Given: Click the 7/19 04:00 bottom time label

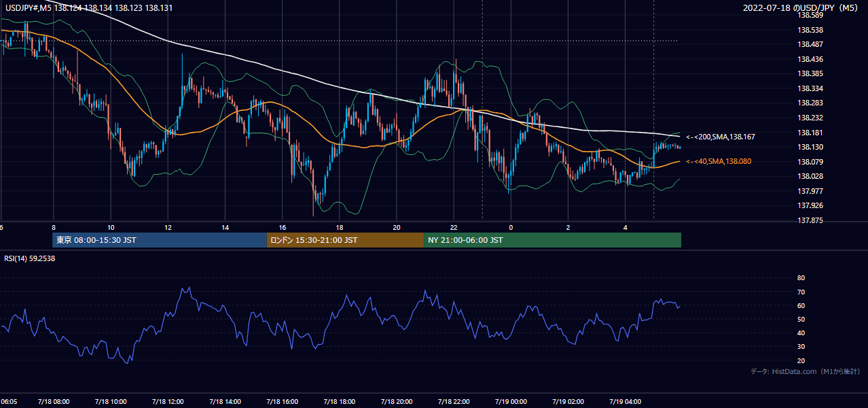Looking at the screenshot, I should tap(626, 402).
